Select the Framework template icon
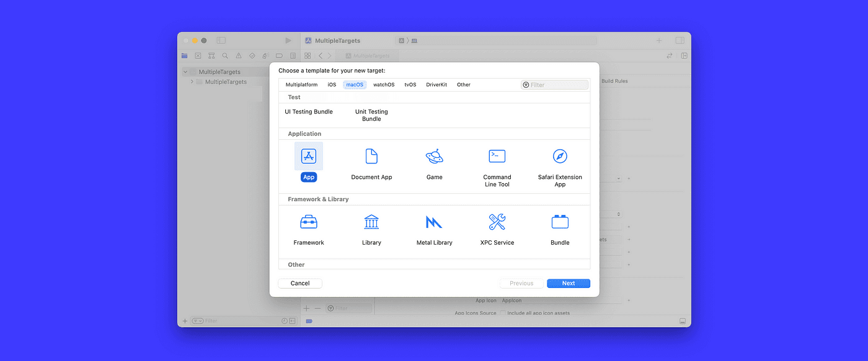The width and height of the screenshot is (868, 361). click(x=309, y=222)
